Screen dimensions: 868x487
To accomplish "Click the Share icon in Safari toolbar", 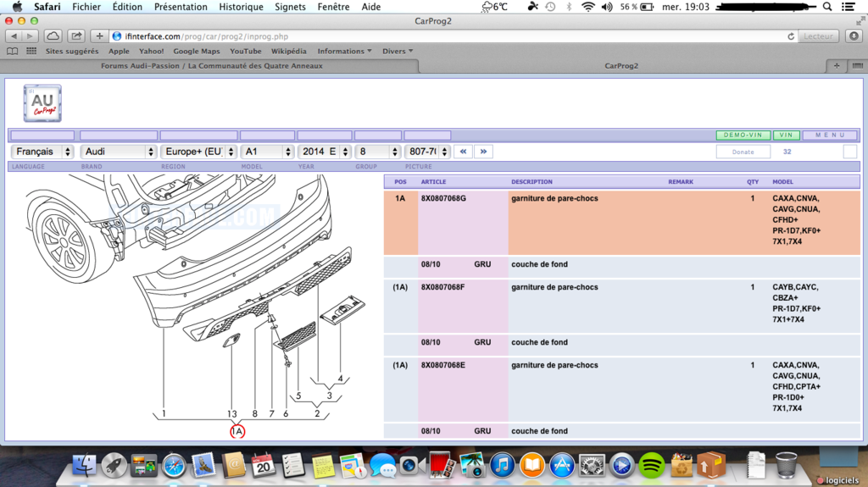I will pyautogui.click(x=76, y=36).
